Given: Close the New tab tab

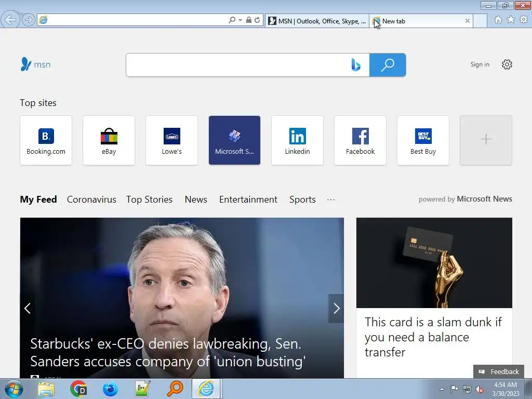Looking at the screenshot, I should [467, 21].
